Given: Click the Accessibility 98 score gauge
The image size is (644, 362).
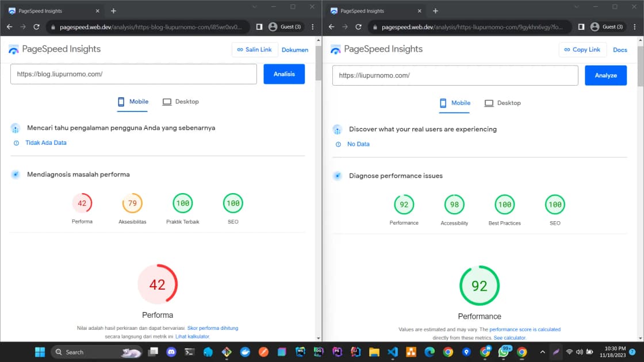Looking at the screenshot, I should [454, 205].
